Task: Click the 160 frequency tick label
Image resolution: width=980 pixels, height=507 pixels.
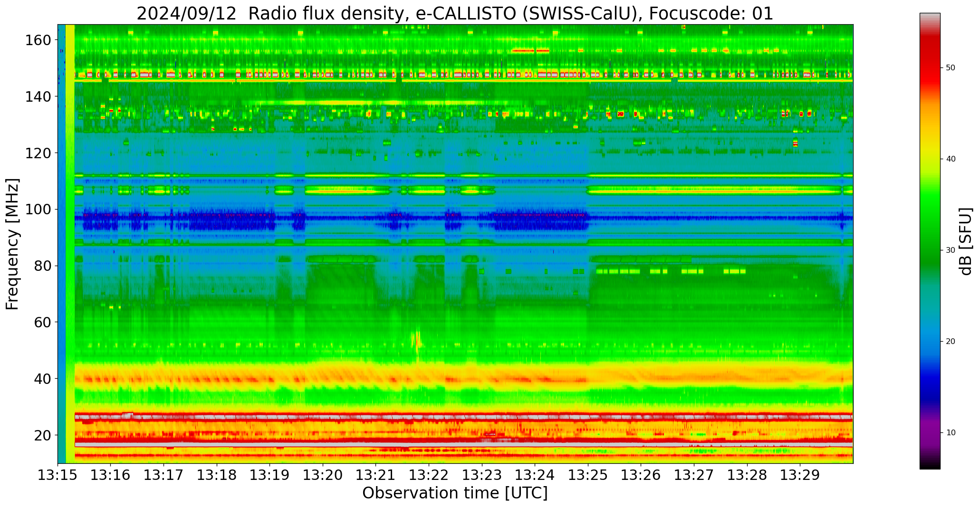Action: pos(38,40)
